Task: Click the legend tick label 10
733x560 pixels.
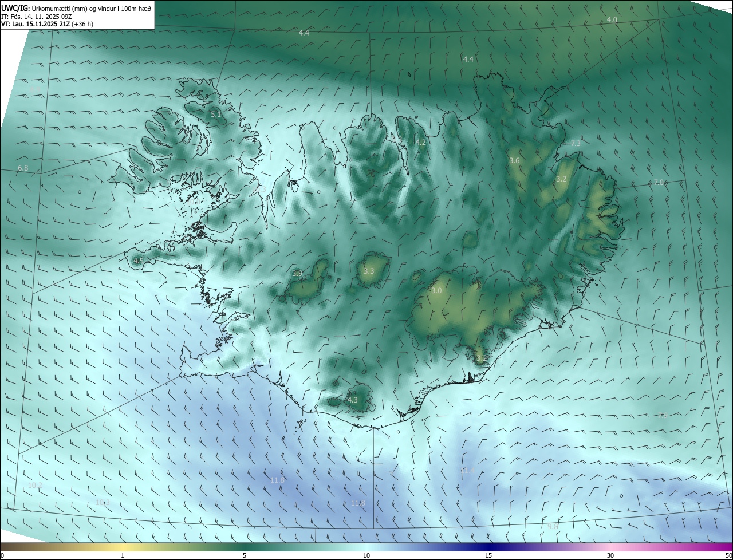Action: pyautogui.click(x=366, y=555)
